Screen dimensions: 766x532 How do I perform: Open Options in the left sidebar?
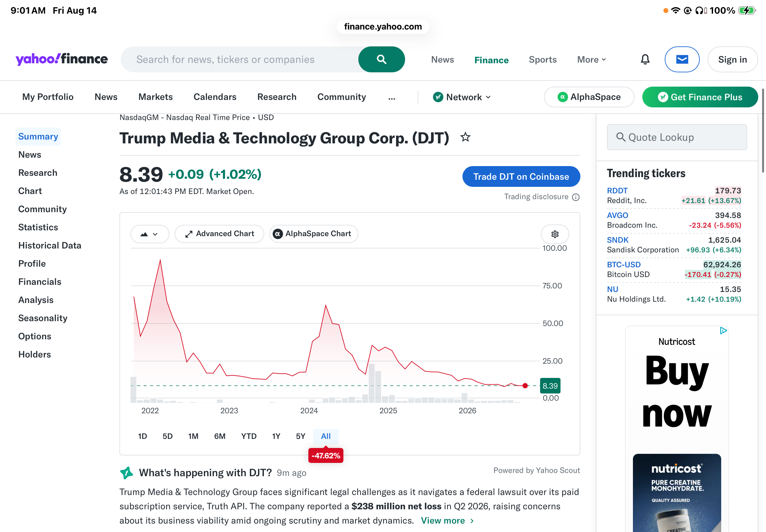pos(35,336)
